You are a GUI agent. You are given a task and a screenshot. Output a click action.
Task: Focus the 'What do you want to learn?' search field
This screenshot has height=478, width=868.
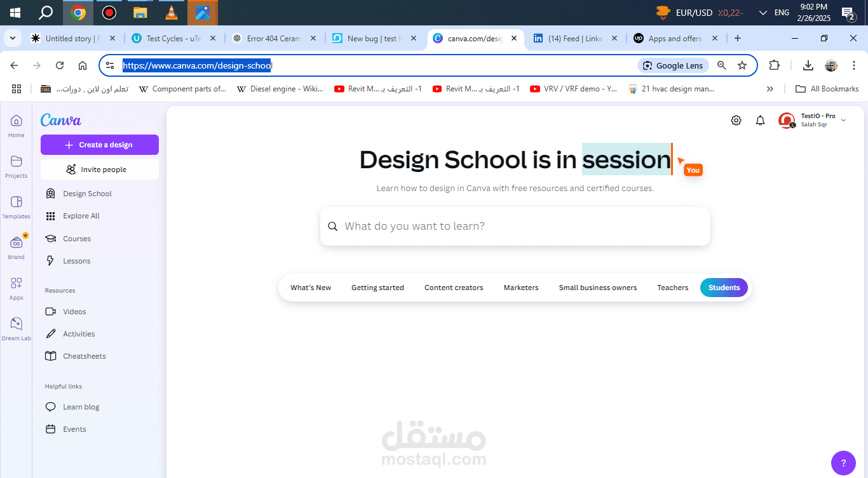(515, 226)
